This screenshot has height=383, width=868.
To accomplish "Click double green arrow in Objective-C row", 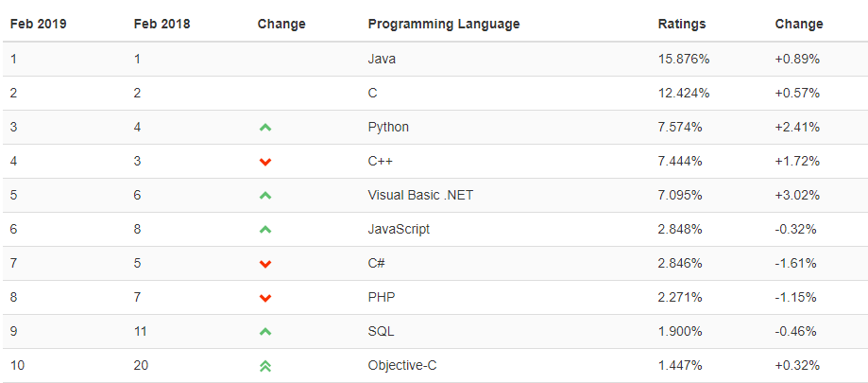I will point(265,366).
